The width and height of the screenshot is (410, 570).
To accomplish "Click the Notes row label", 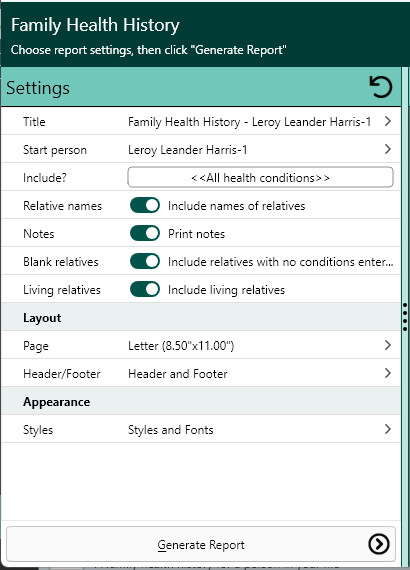I will click(x=39, y=234).
